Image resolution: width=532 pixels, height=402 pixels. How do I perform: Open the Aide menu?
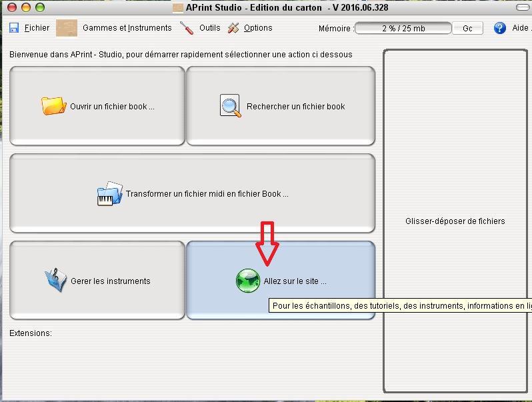click(521, 28)
